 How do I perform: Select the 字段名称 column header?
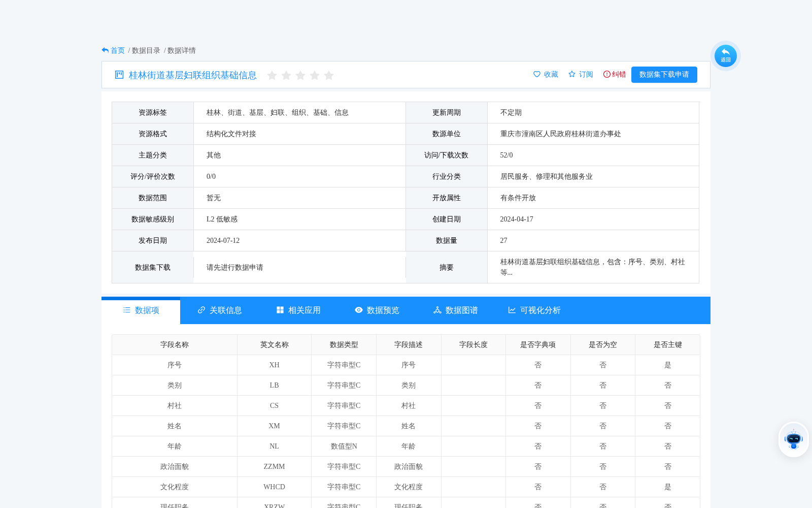pos(175,345)
